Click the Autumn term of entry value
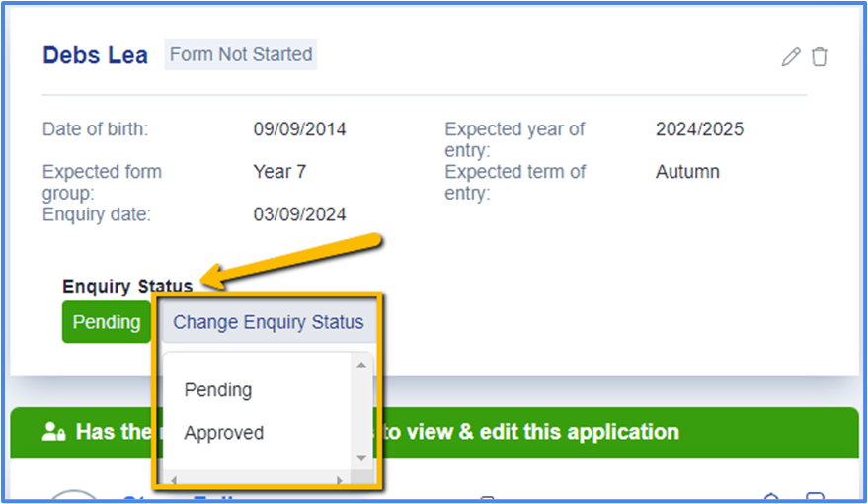This screenshot has height=504, width=868. 687,172
